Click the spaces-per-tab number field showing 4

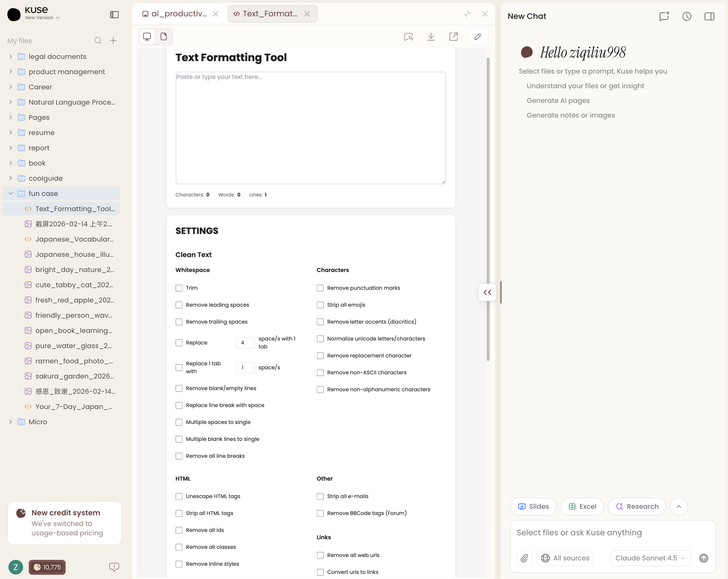[x=245, y=342]
